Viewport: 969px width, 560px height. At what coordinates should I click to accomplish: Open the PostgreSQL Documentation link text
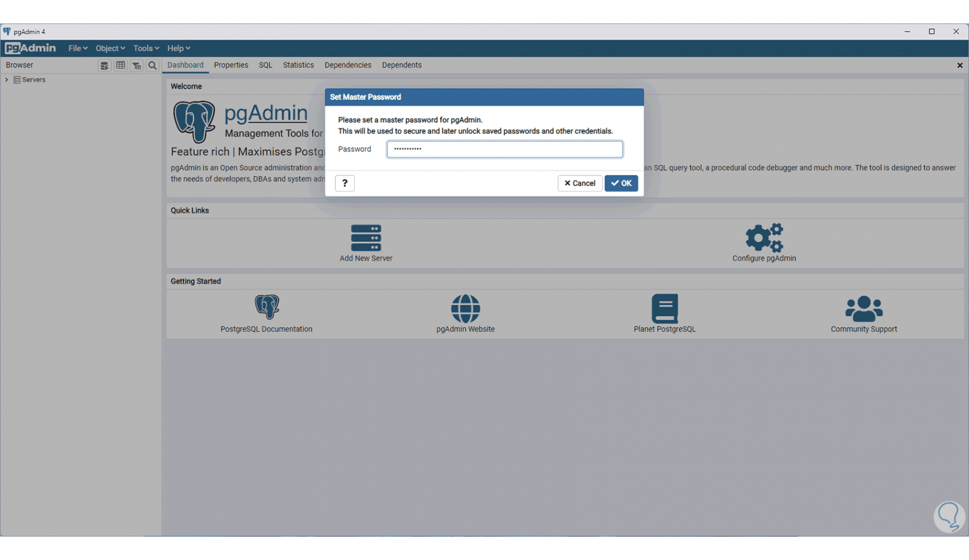tap(267, 329)
